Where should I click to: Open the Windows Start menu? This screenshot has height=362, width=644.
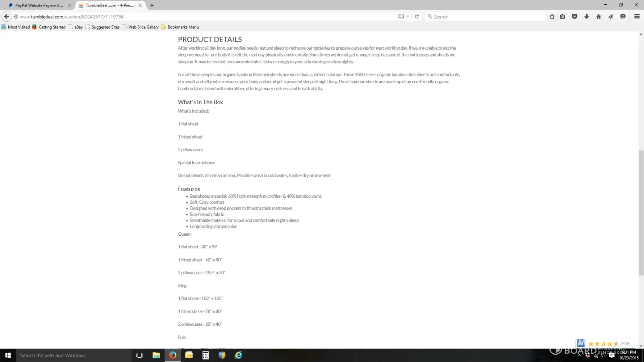coord(8,355)
